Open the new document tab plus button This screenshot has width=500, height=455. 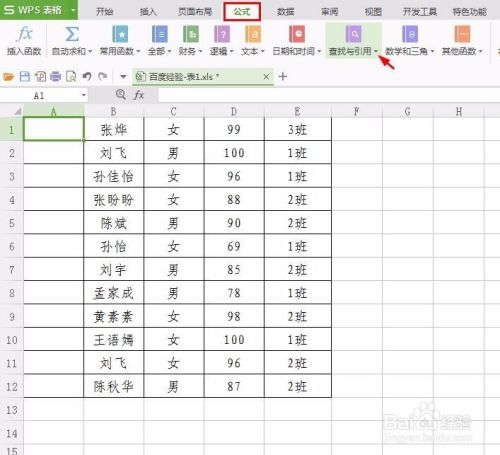coord(283,77)
